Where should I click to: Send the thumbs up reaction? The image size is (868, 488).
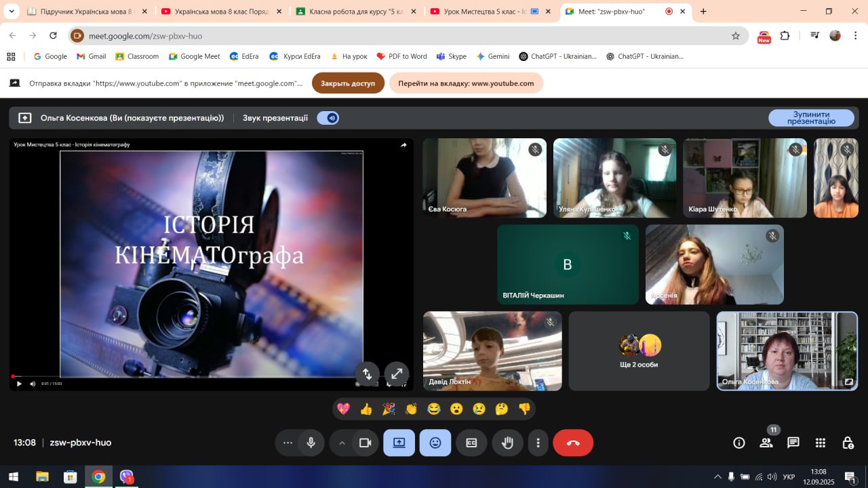[x=366, y=409]
